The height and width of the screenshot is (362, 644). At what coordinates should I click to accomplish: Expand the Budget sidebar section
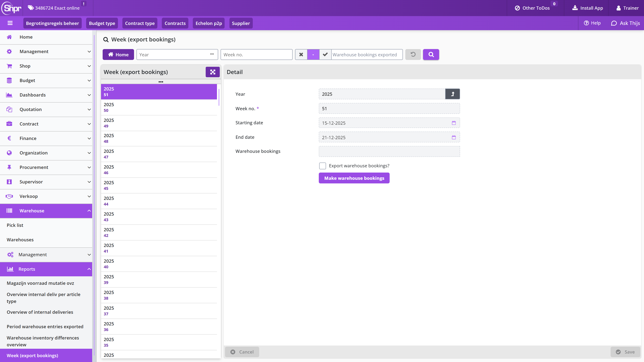tap(46, 80)
